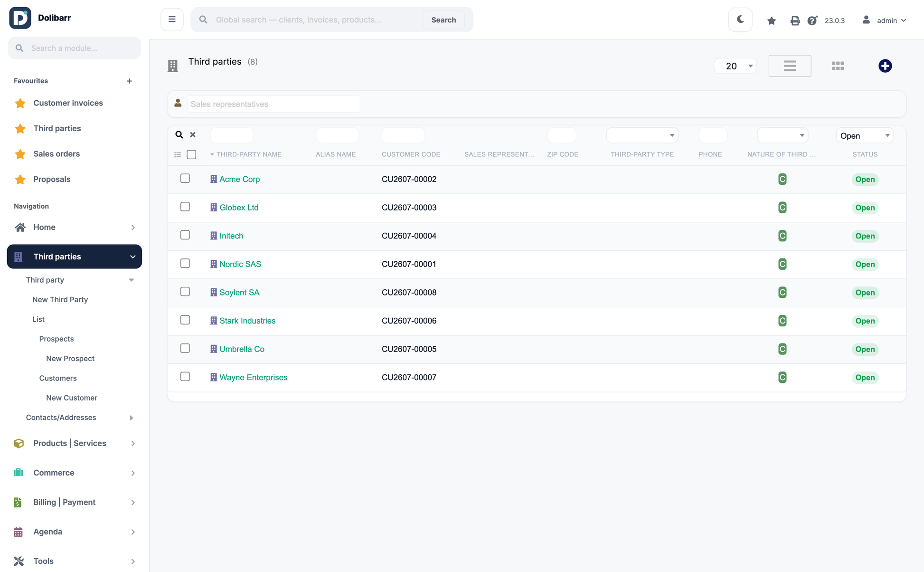The height and width of the screenshot is (572, 924).
Task: Open Prospects menu item
Action: [x=57, y=339]
